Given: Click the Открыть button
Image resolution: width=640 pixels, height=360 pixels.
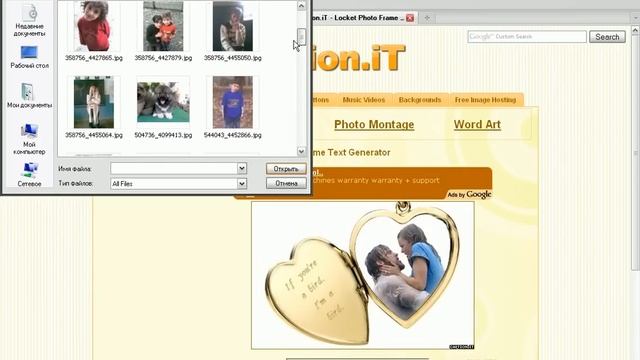Looking at the screenshot, I should click(286, 169).
